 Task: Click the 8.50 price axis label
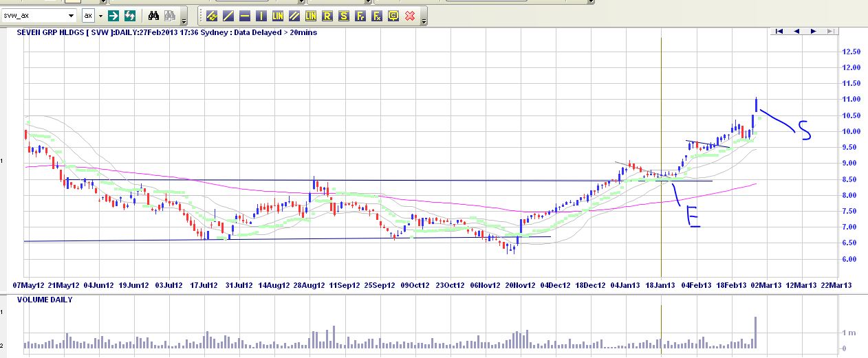851,179
